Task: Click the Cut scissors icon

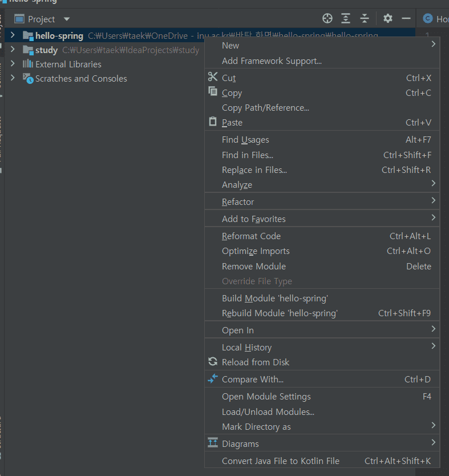Action: pos(213,77)
